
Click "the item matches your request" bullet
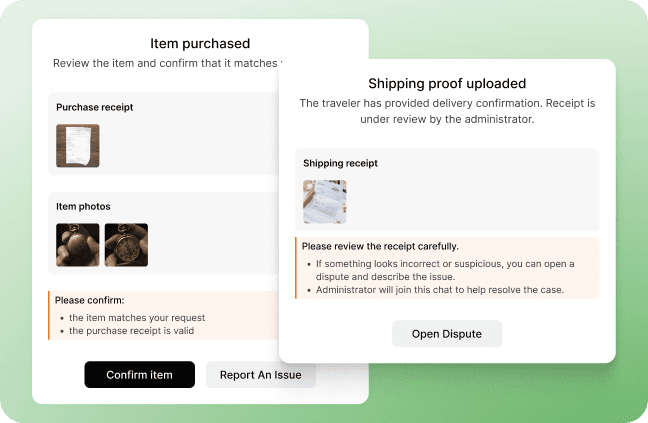pos(137,318)
